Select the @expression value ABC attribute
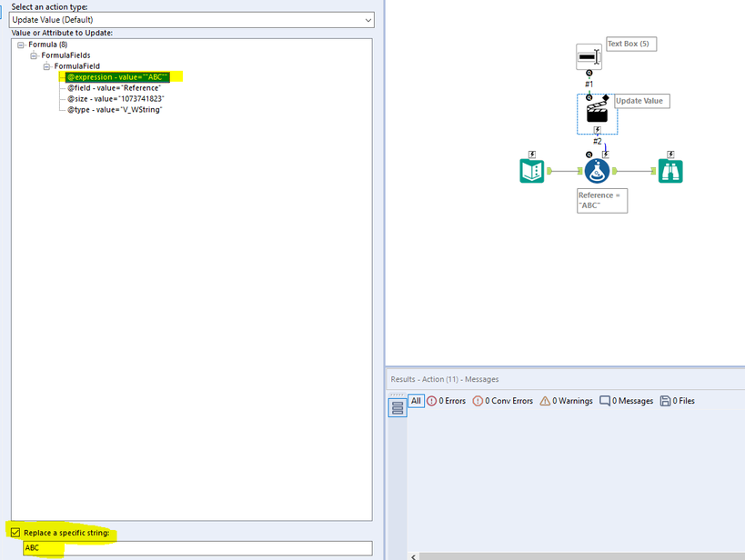745x560 pixels. [x=117, y=77]
